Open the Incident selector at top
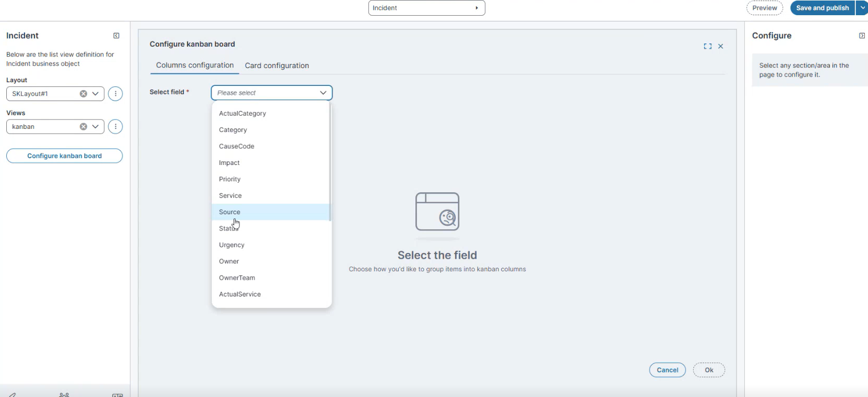Image resolution: width=868 pixels, height=397 pixels. coord(426,8)
